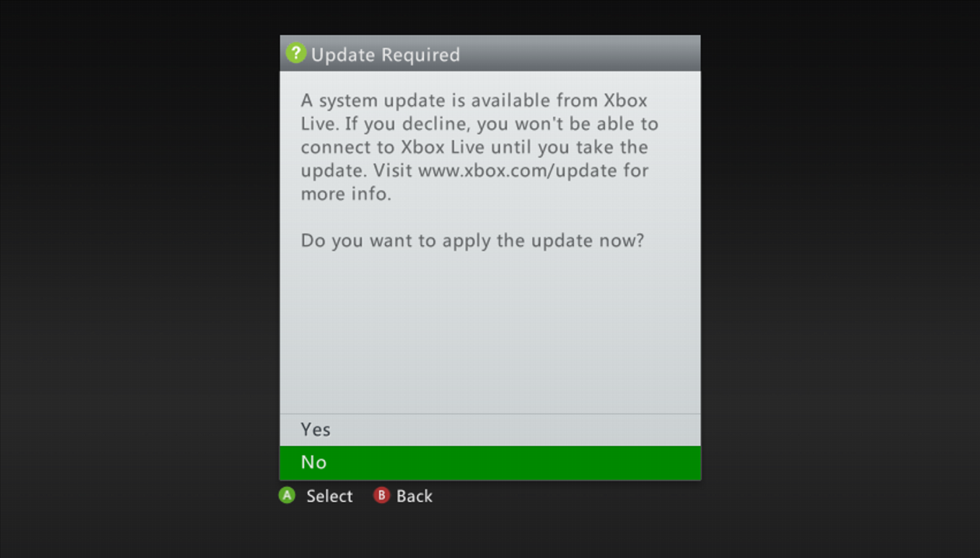Click the divider line above Yes
The height and width of the screenshot is (558, 980).
click(x=490, y=414)
